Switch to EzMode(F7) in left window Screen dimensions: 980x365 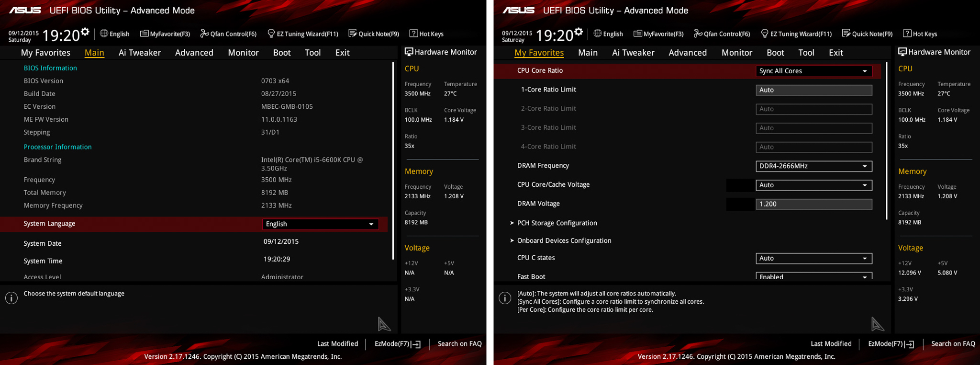(x=397, y=344)
